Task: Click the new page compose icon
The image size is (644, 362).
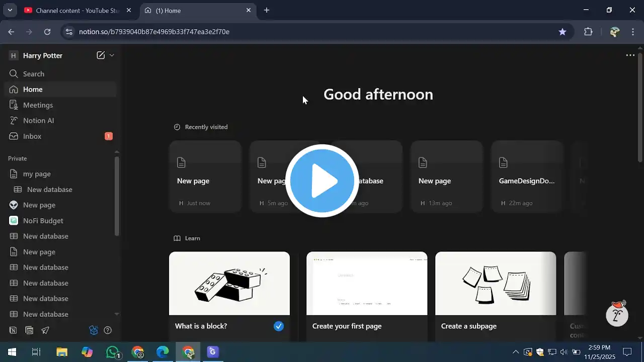Action: 101,55
